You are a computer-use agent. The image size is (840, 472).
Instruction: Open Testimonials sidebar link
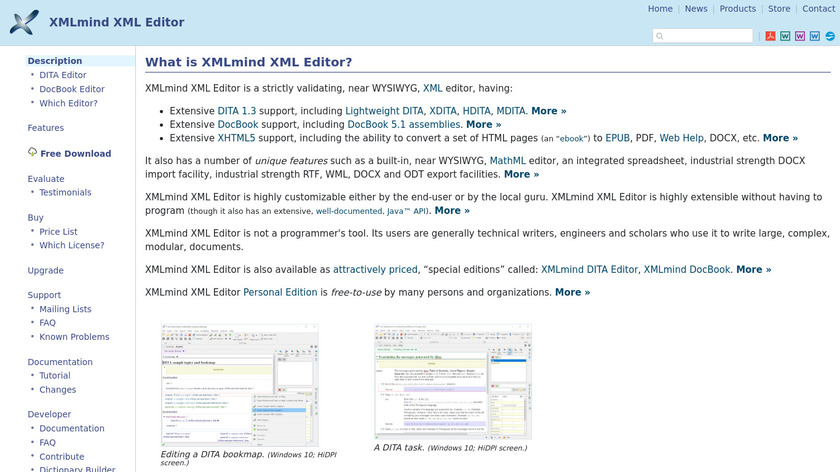click(65, 192)
